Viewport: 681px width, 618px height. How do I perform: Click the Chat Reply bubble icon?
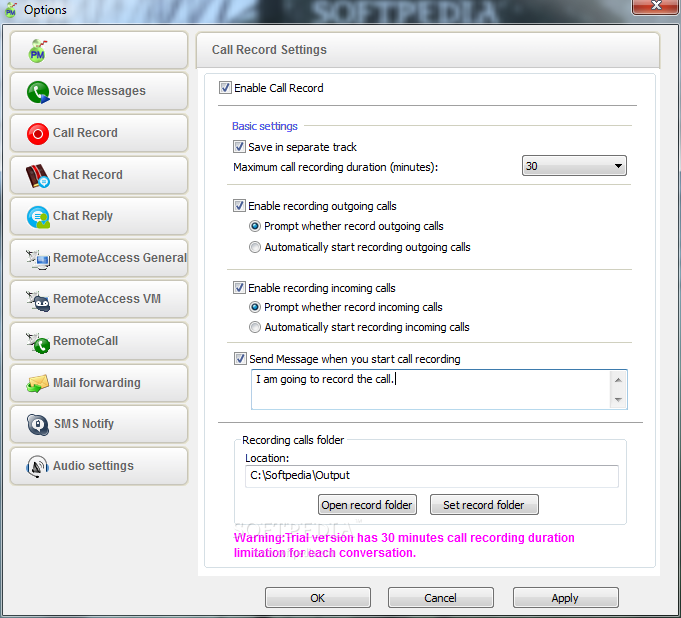coord(38,217)
